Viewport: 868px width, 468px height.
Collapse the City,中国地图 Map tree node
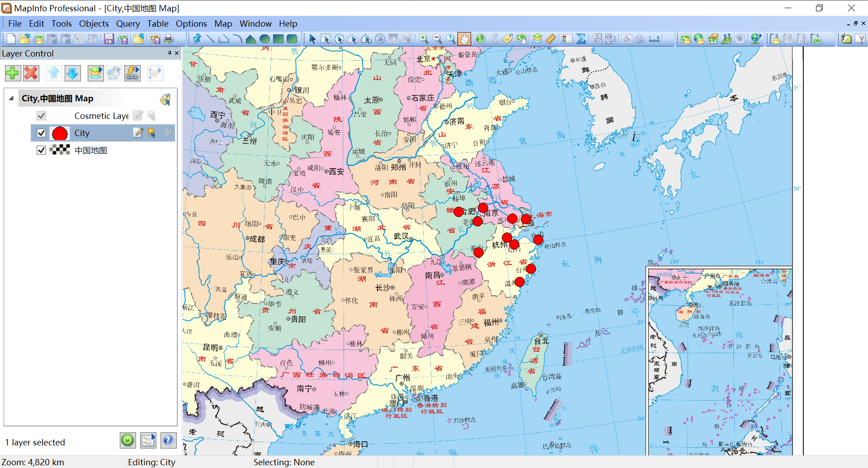pos(11,99)
